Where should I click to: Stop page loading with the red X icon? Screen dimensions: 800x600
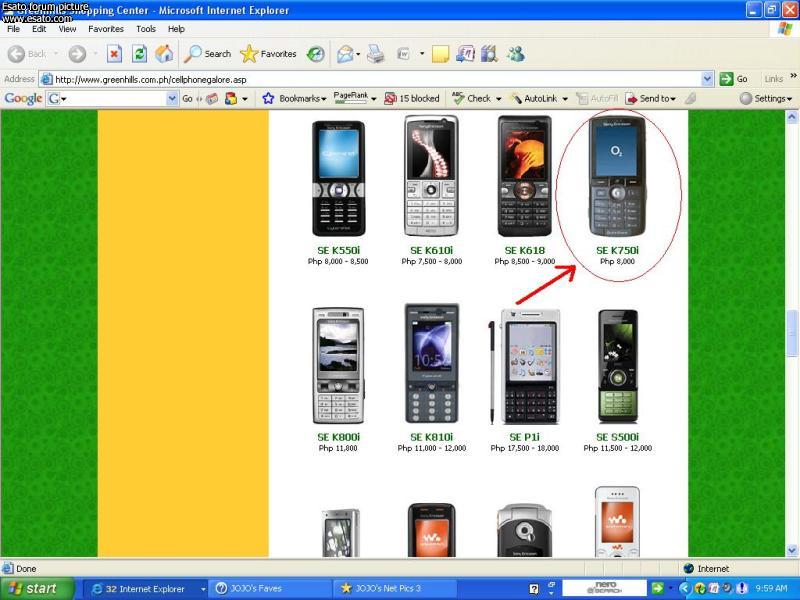pos(114,54)
